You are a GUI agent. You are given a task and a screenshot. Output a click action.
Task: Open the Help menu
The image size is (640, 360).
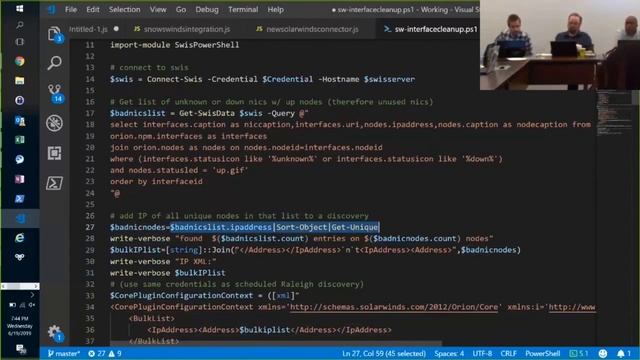coord(276,9)
